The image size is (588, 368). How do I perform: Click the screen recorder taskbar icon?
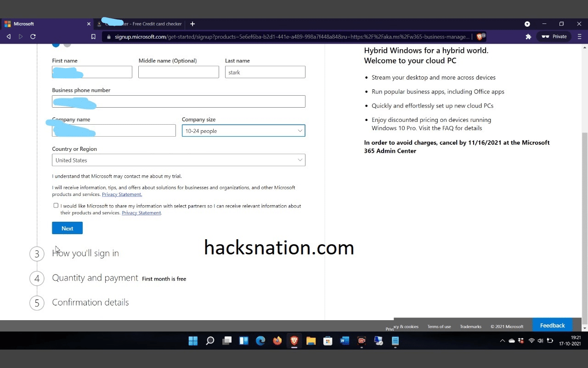click(362, 341)
